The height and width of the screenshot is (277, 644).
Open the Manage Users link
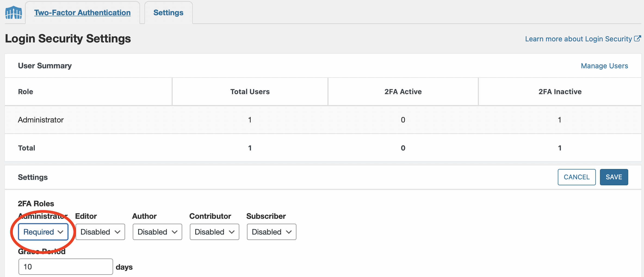605,66
